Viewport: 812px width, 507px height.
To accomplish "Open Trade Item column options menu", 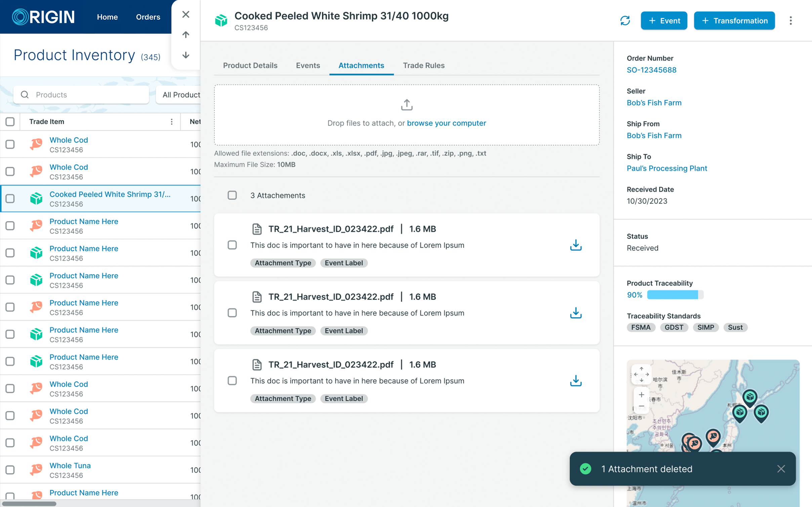I will 171,122.
